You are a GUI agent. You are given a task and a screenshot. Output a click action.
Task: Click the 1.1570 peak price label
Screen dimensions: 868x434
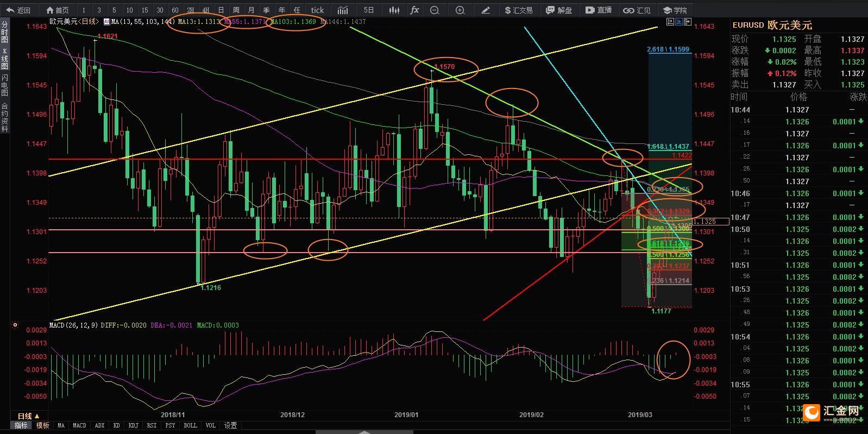point(444,66)
